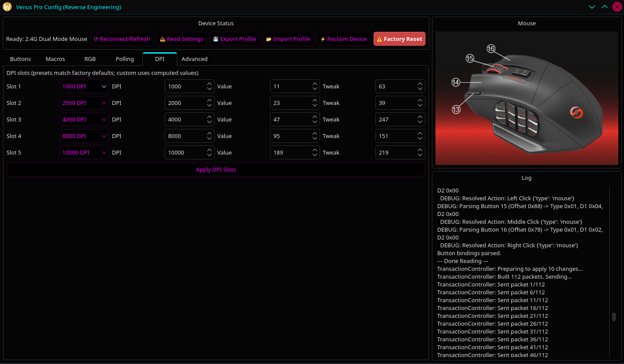Click the Slot 1 Value input field
Image resolution: width=624 pixels, height=364 pixels.
tap(290, 87)
